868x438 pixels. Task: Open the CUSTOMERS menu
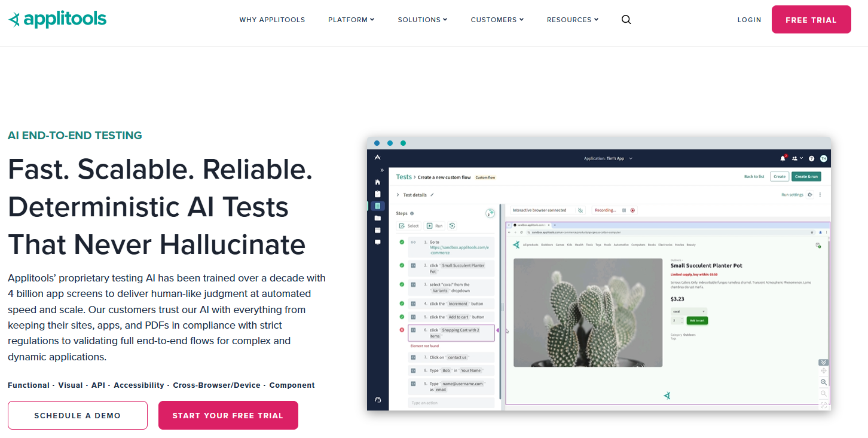497,19
